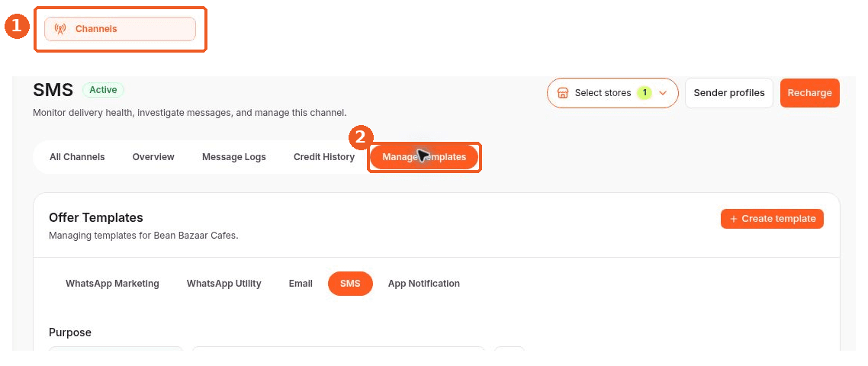Switch to the Overview tab

coord(153,157)
